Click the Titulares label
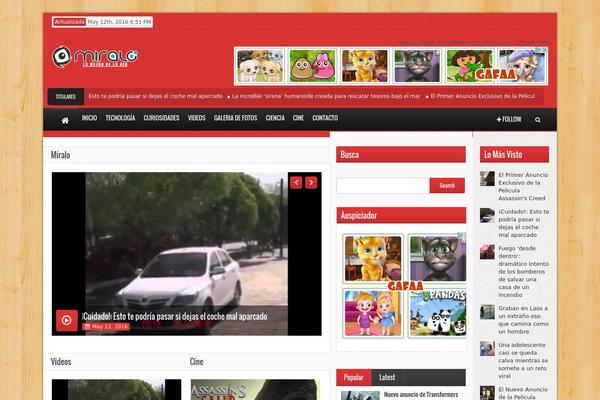 tap(66, 96)
